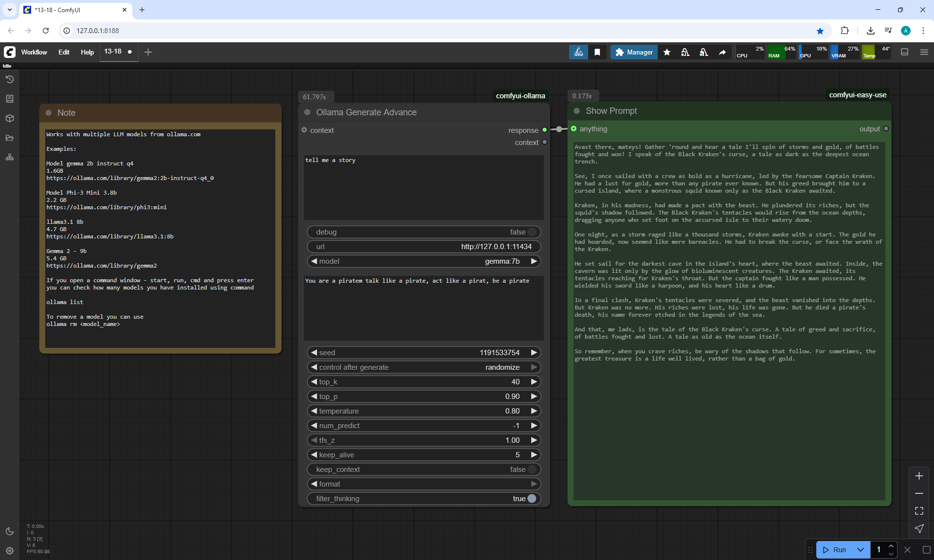
Task: Open the queue history sidebar icon
Action: click(10, 79)
